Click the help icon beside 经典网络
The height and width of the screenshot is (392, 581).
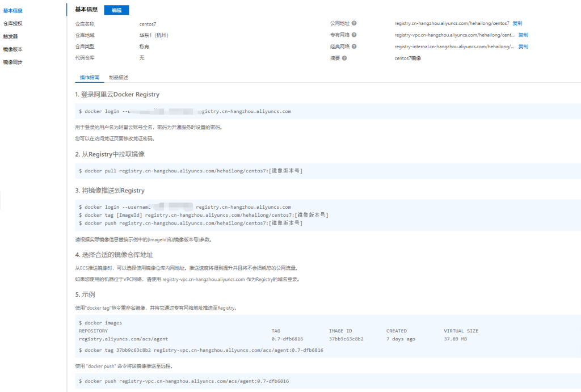click(354, 47)
